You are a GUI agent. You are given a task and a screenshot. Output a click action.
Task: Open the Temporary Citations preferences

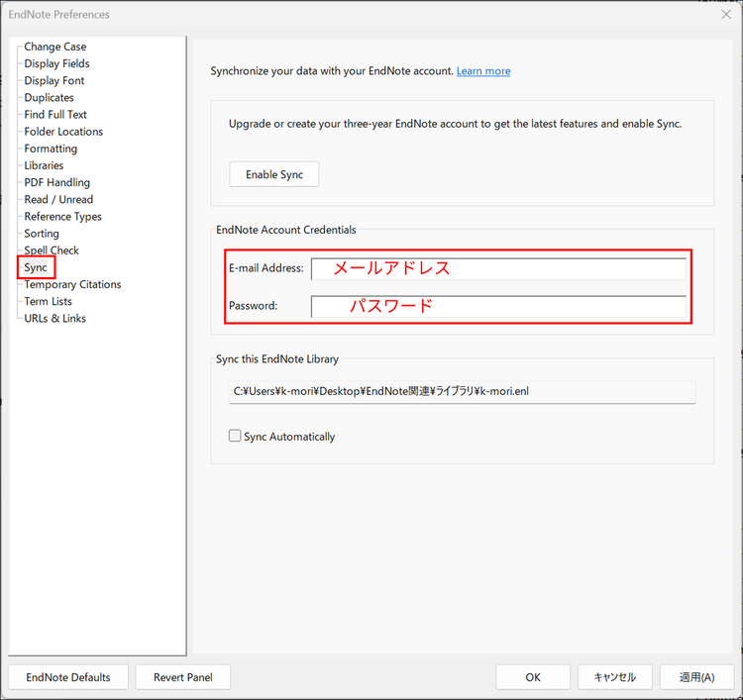72,284
